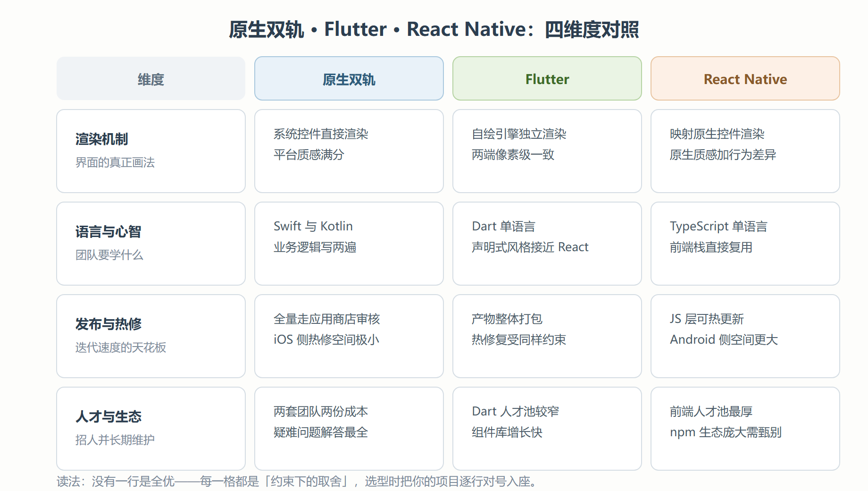This screenshot has width=868, height=491.
Task: Select the line "前端栈直接复用"
Action: 711,247
